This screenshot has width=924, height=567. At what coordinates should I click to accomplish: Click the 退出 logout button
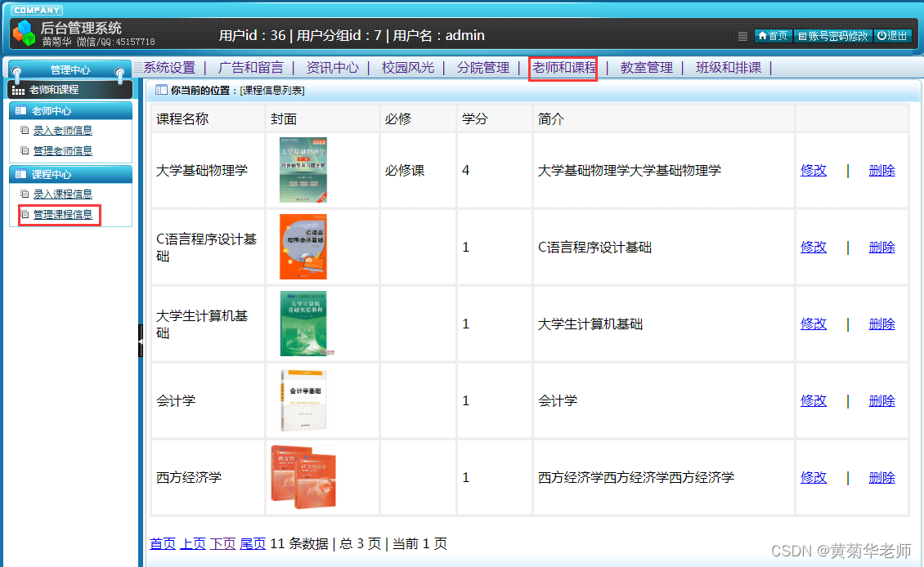[892, 36]
